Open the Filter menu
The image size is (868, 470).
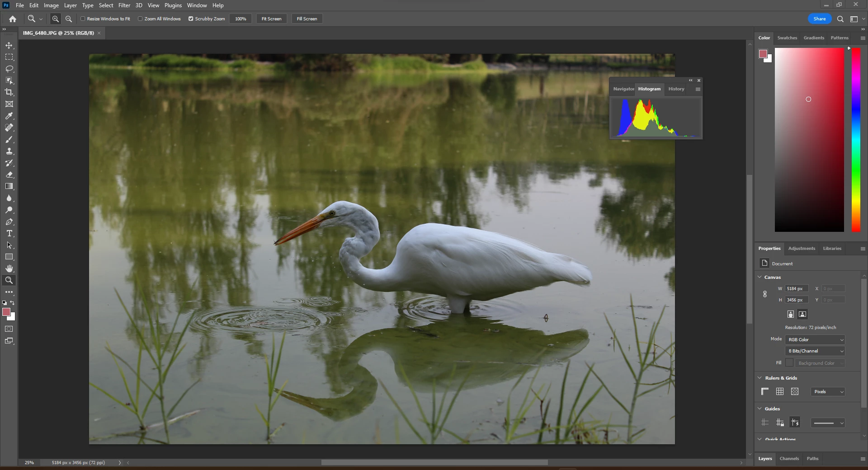(124, 5)
